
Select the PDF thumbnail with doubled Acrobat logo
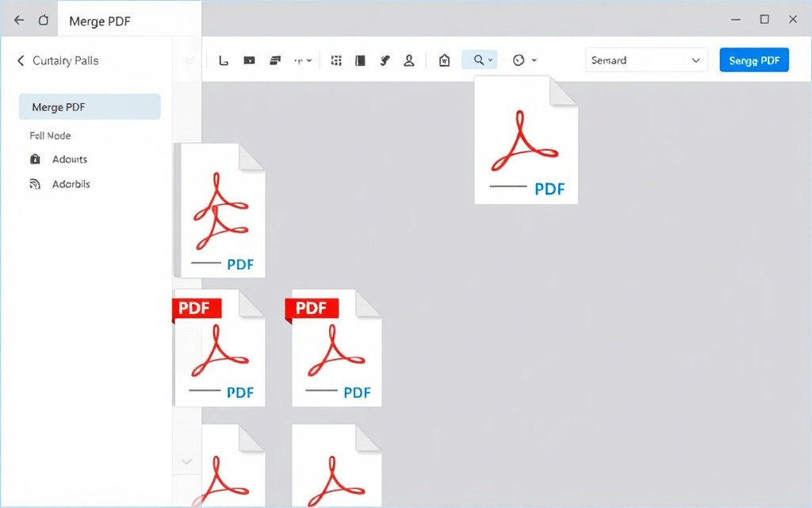(221, 210)
